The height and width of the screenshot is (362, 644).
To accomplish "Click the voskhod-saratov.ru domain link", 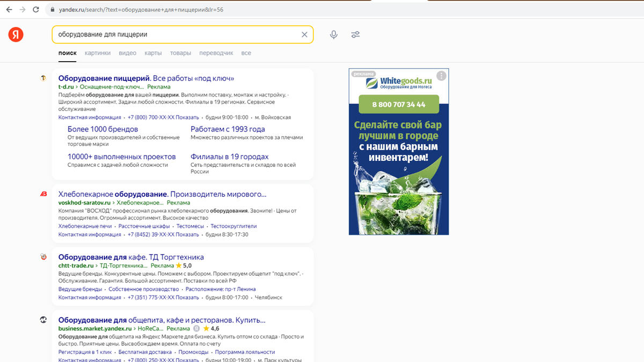I will 84,203.
